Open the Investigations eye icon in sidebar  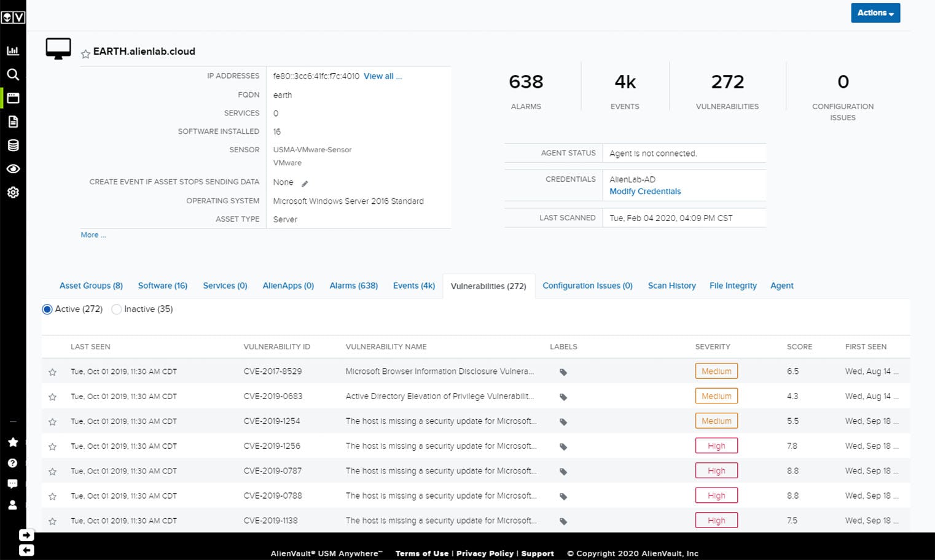point(13,169)
